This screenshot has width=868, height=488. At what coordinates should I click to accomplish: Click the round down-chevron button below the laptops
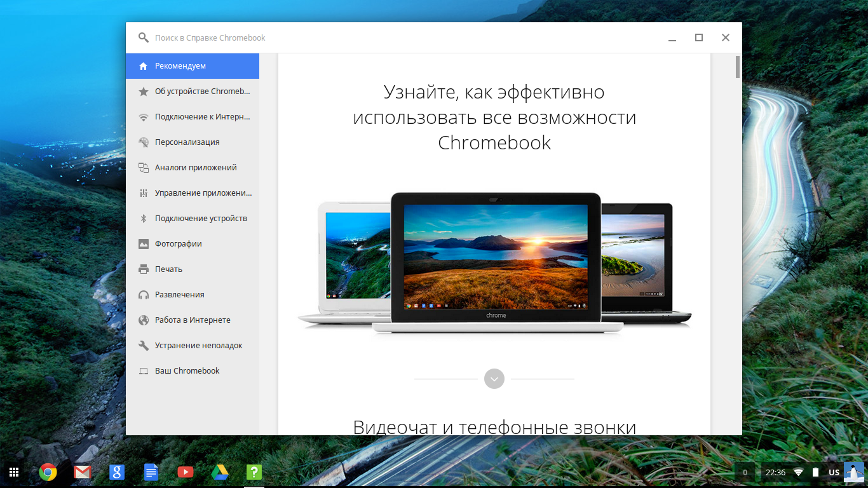pos(494,379)
